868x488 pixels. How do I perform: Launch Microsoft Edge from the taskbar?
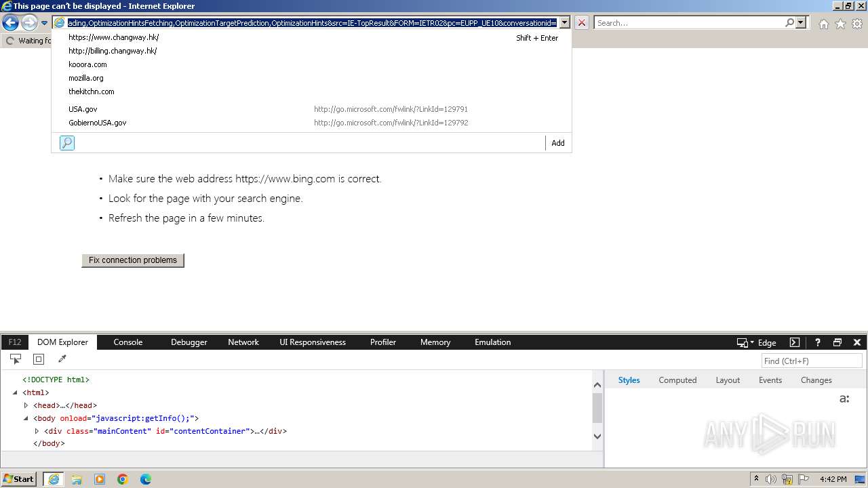pyautogui.click(x=146, y=479)
